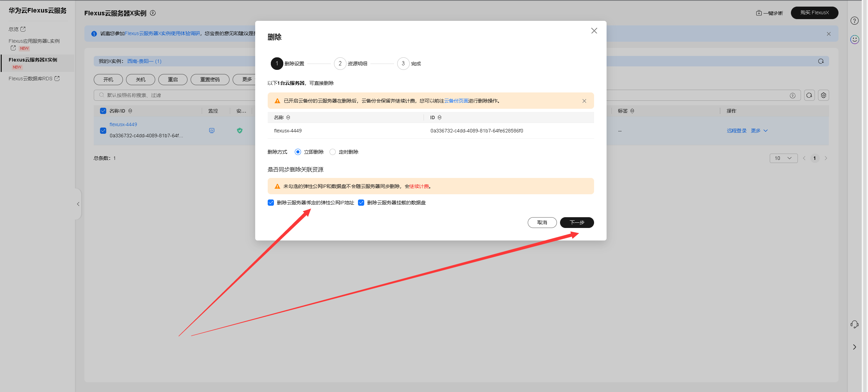Dismiss the cloud backup warning notice
Viewport: 868px width, 392px height.
[584, 101]
